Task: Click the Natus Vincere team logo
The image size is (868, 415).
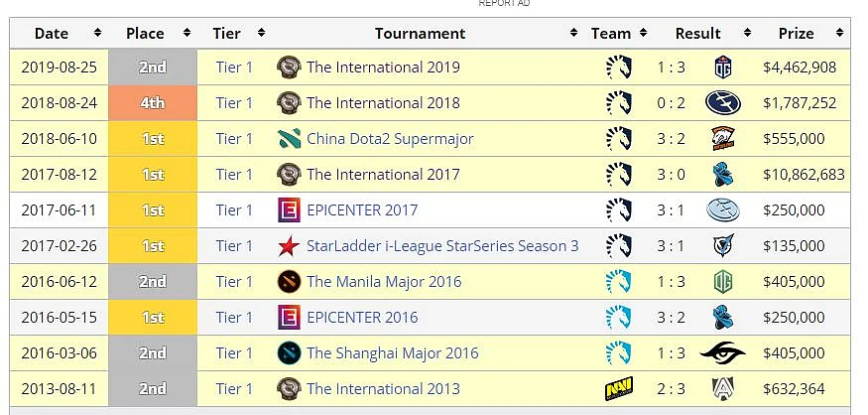Action: point(619,388)
